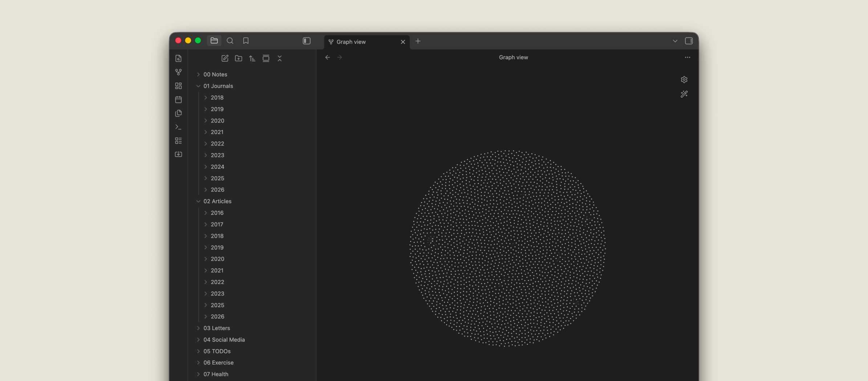Click the Graph view pane title
Screen dimensions: 868x381
(514, 57)
